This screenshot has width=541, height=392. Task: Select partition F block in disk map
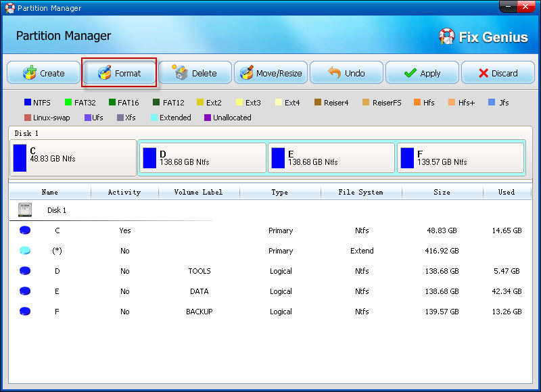tap(461, 158)
